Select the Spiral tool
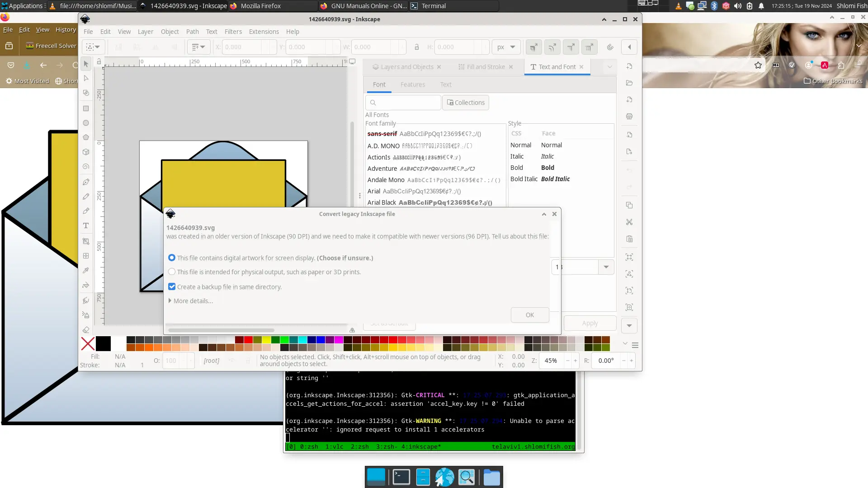868x488 pixels. (x=86, y=167)
